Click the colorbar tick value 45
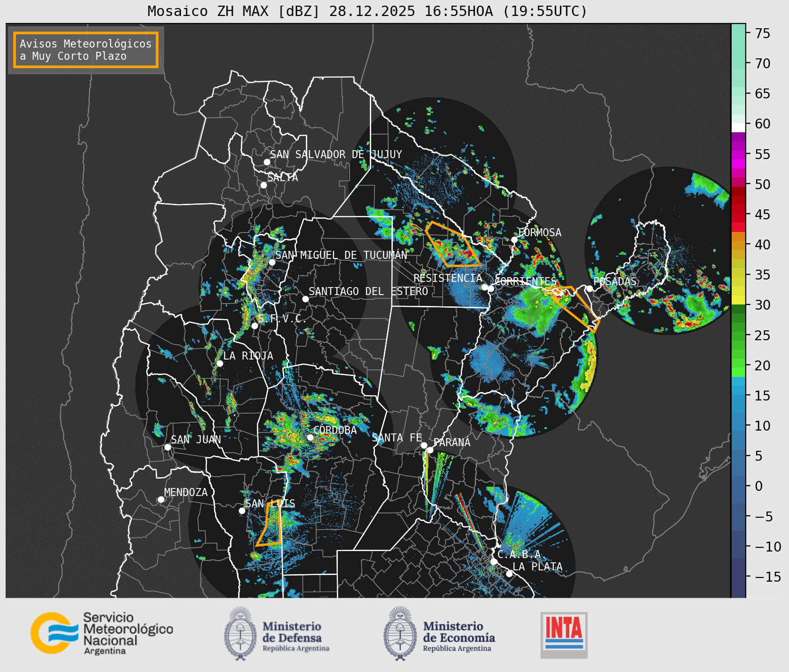 pyautogui.click(x=763, y=215)
